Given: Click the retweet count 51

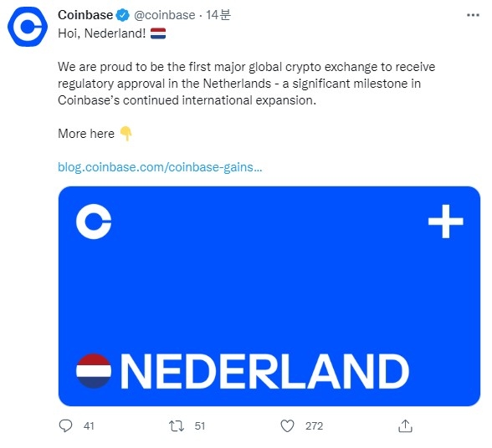Looking at the screenshot, I should click(x=199, y=425).
